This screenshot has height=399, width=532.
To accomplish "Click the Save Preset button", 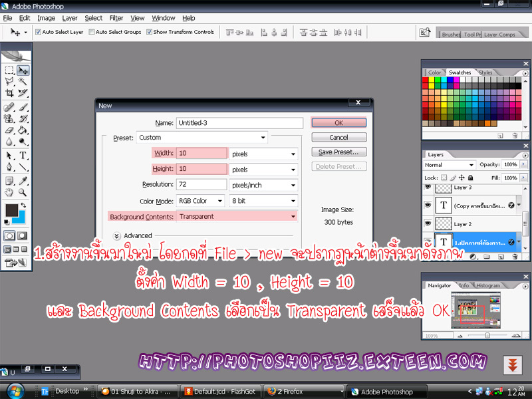I will (x=339, y=152).
